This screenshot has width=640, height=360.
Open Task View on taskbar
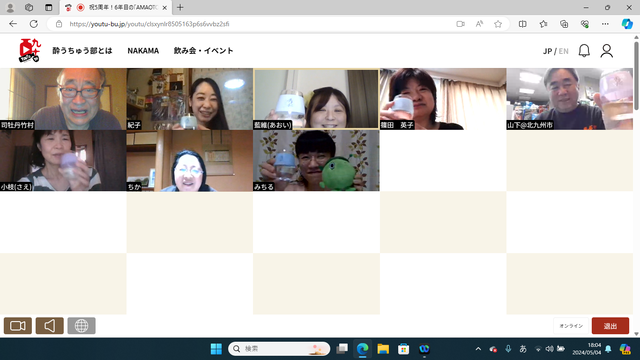(342, 349)
